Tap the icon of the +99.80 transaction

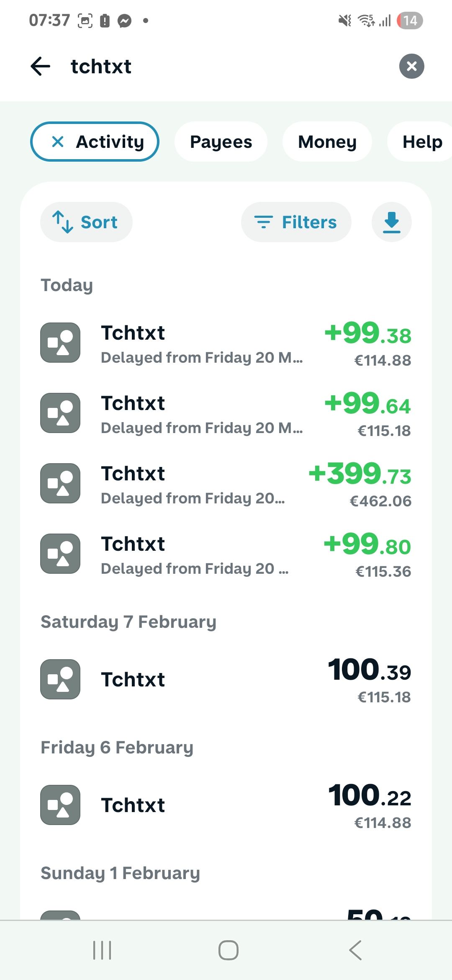coord(60,554)
